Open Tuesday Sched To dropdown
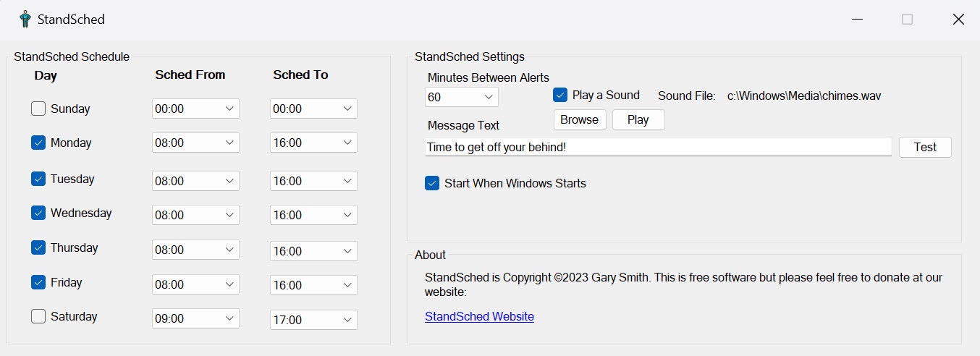The height and width of the screenshot is (356, 980). click(x=313, y=181)
